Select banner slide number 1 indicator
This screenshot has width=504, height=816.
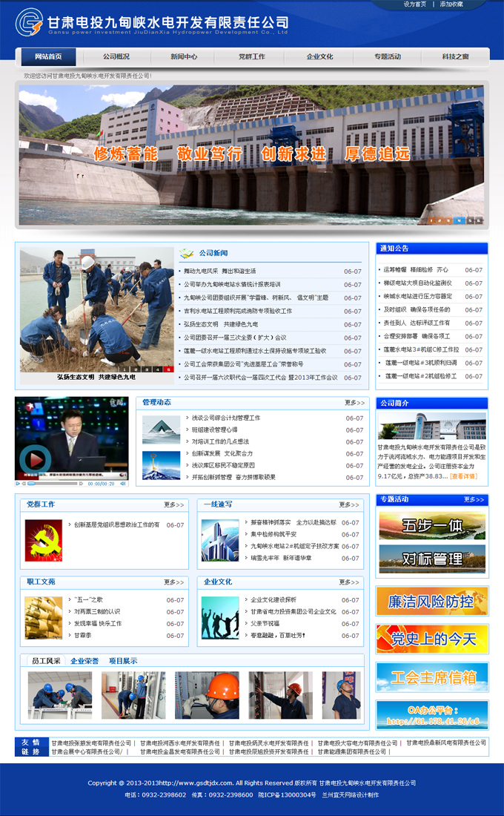point(431,220)
